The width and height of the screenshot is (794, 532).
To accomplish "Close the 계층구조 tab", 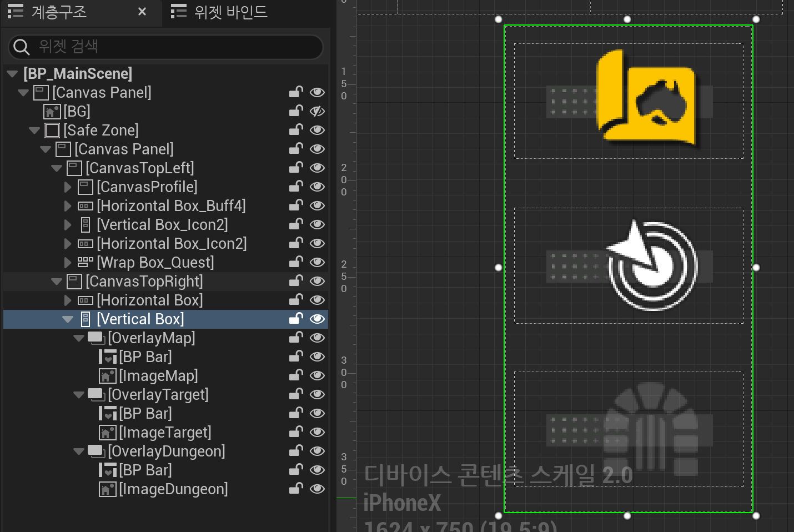I will 142,12.
